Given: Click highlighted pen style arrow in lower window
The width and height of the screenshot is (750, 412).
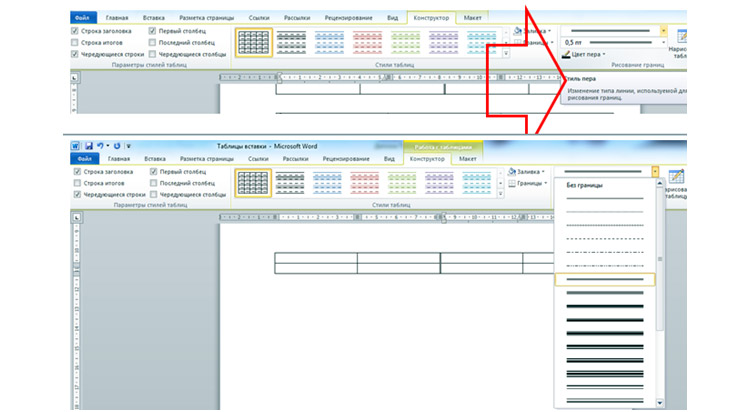Looking at the screenshot, I should tap(655, 171).
